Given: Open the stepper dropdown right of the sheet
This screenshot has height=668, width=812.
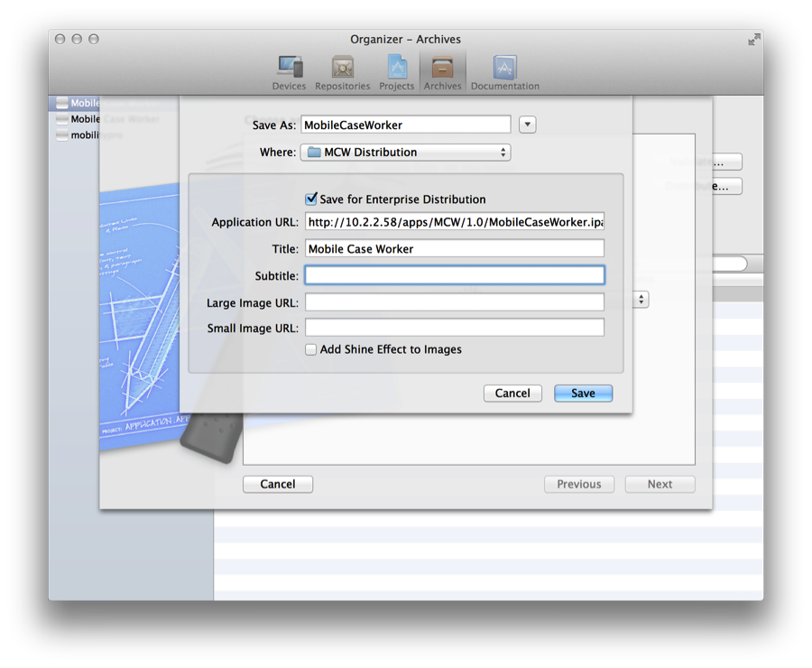Looking at the screenshot, I should coord(641,299).
